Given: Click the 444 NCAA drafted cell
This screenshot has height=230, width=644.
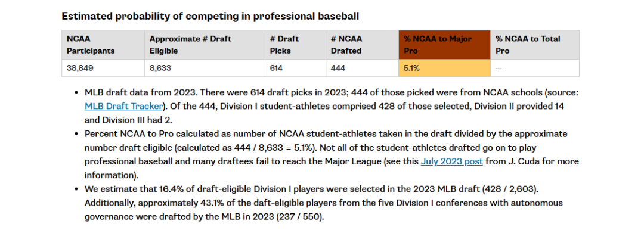Looking at the screenshot, I should (x=363, y=68).
